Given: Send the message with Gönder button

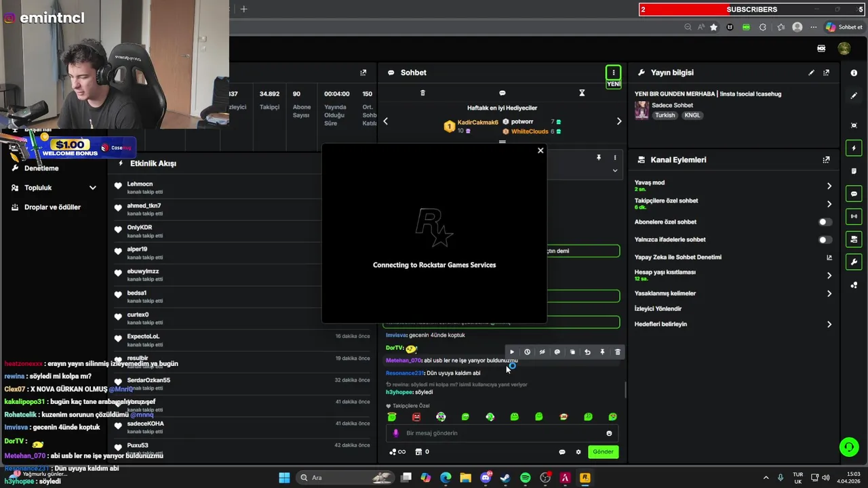Looking at the screenshot, I should tap(603, 452).
